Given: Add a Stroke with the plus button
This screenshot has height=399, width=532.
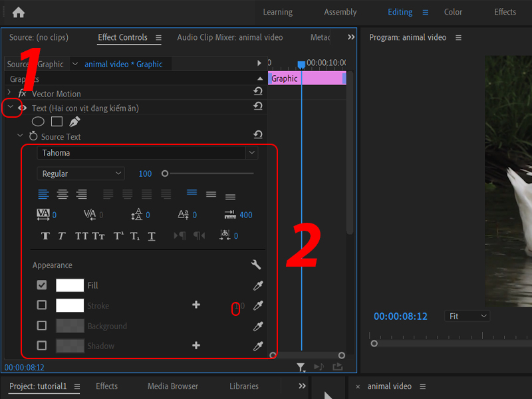Looking at the screenshot, I should (196, 304).
